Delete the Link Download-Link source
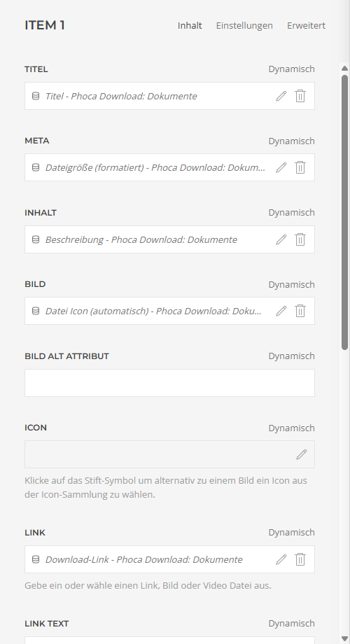Image resolution: width=350 pixels, height=644 pixels. point(300,559)
